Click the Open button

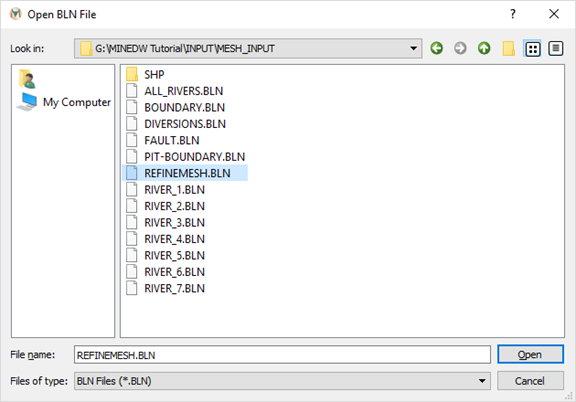click(x=530, y=354)
